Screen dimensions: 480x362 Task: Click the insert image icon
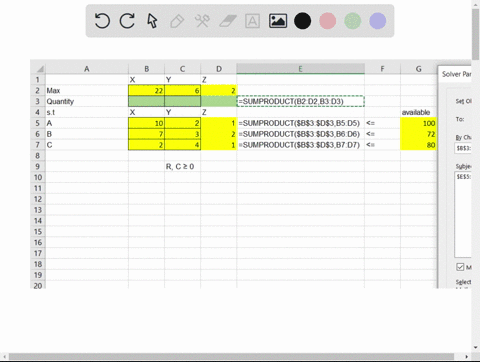coord(278,21)
